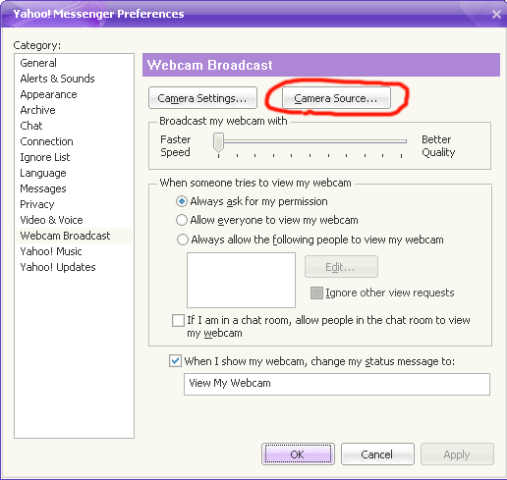Open Camera Settings dialog
The image size is (507, 480).
(x=203, y=98)
